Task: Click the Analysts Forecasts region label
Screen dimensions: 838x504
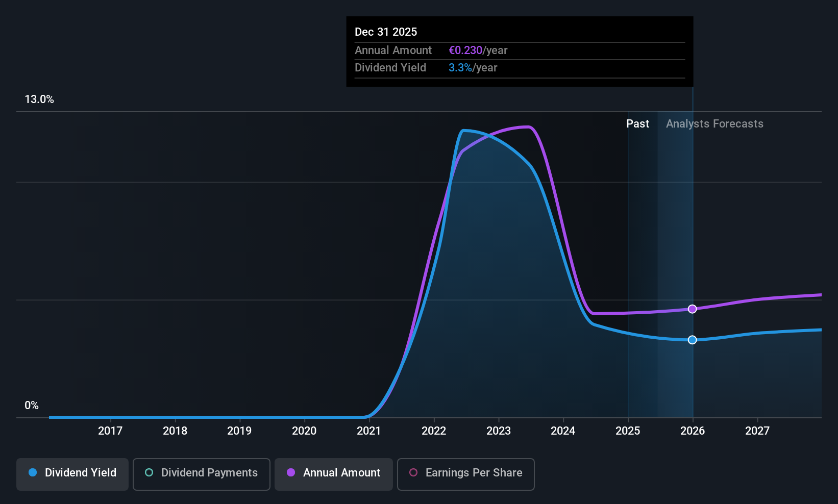Action: coord(714,123)
